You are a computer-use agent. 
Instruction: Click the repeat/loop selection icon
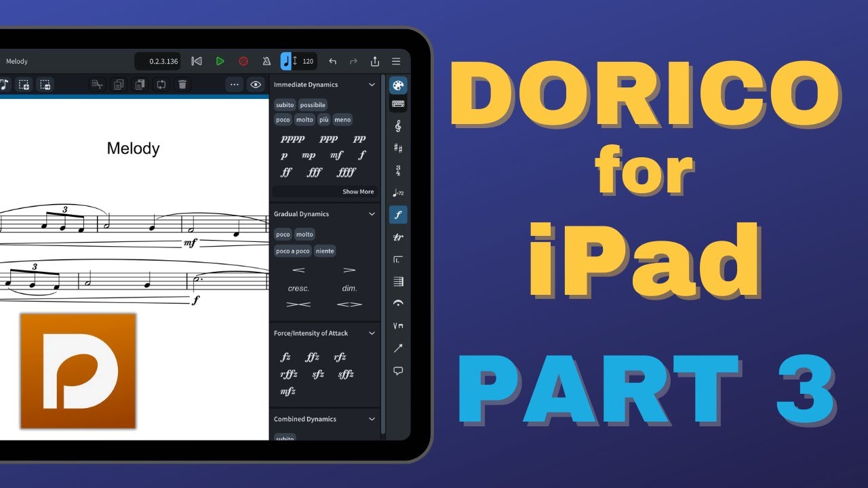pyautogui.click(x=161, y=85)
